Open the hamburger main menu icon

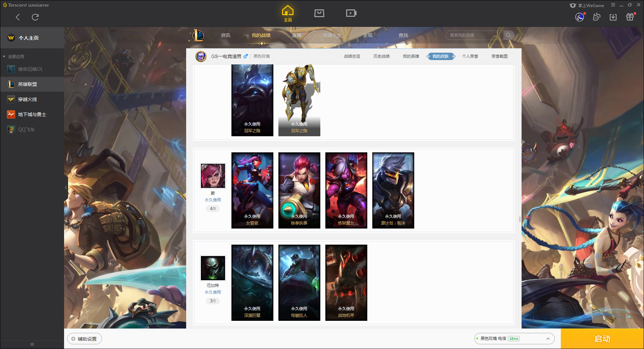tap(613, 5)
